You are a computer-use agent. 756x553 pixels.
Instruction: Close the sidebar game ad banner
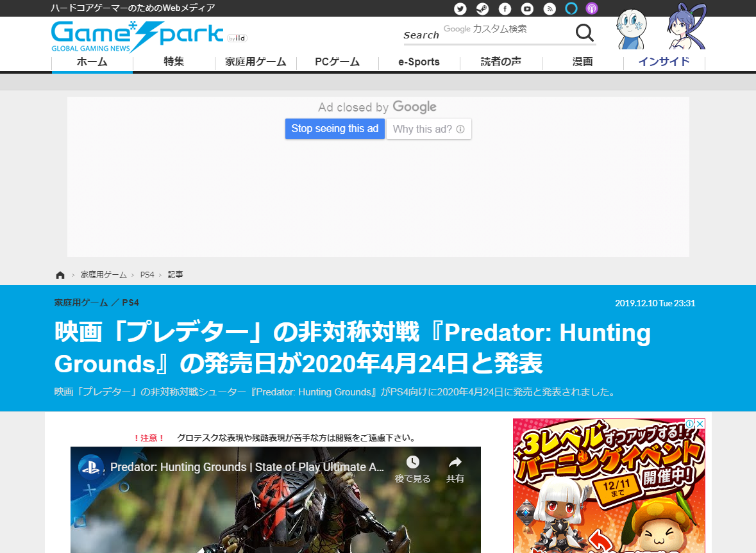(700, 424)
